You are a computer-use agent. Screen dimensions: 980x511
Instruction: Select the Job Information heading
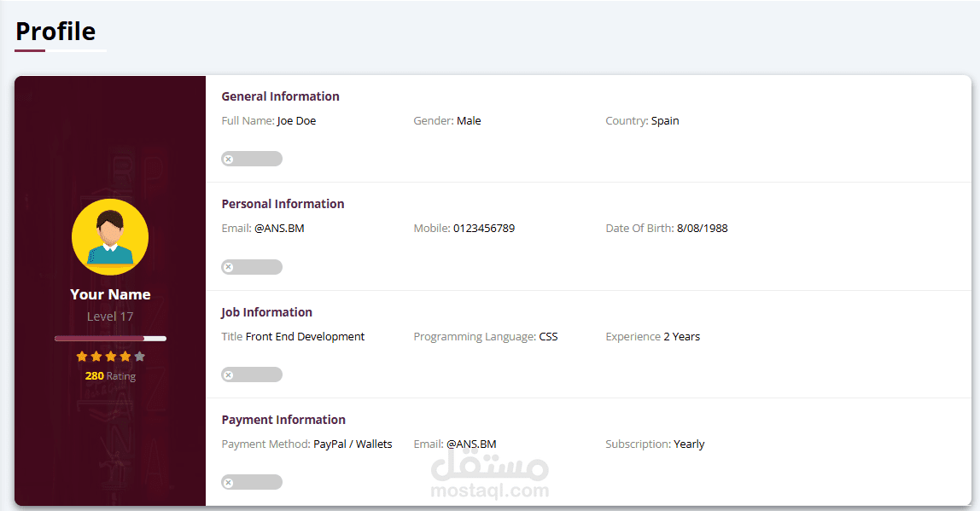pyautogui.click(x=267, y=312)
